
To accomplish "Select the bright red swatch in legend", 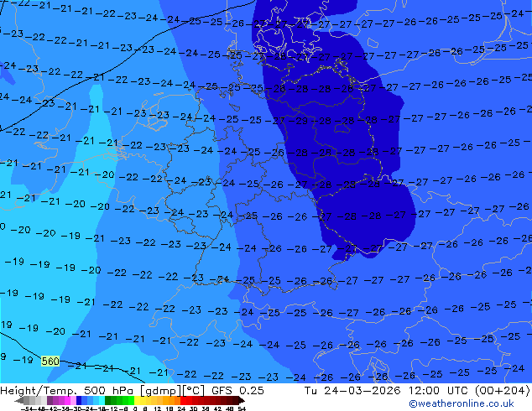I will pyautogui.click(x=183, y=400).
